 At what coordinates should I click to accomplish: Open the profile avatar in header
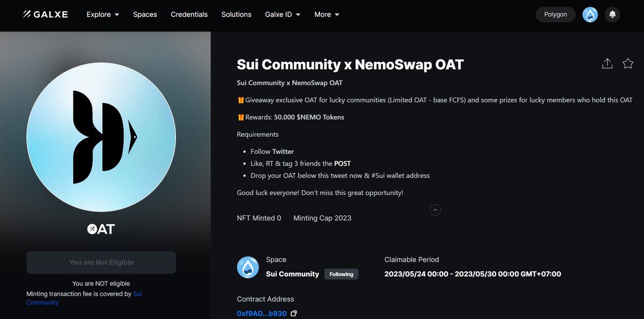[590, 14]
